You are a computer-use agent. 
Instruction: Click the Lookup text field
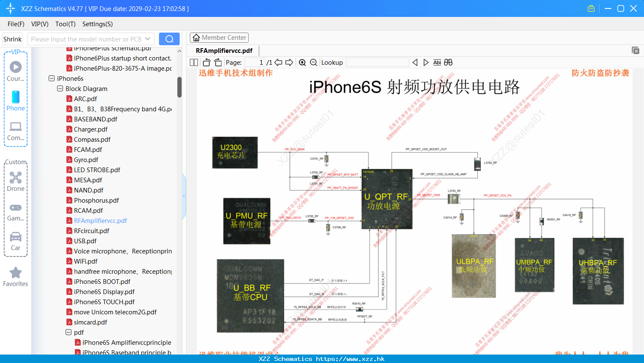point(378,62)
